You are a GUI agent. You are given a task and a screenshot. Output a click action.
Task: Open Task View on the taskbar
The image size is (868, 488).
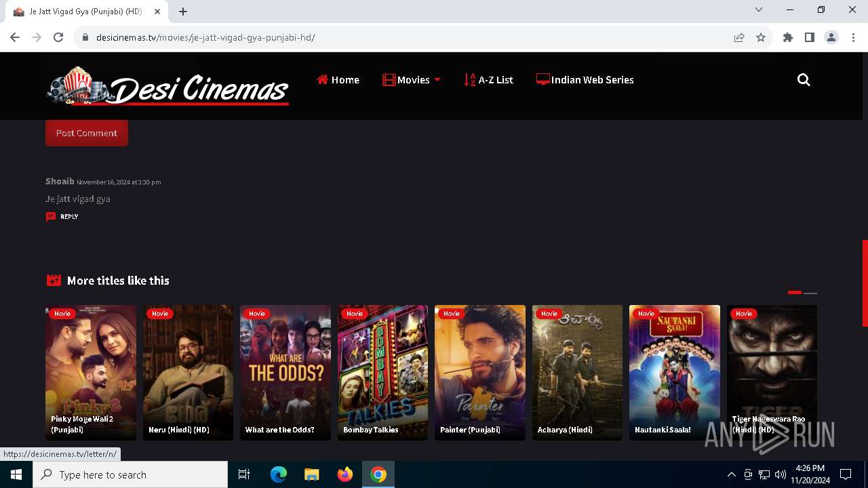(244, 474)
